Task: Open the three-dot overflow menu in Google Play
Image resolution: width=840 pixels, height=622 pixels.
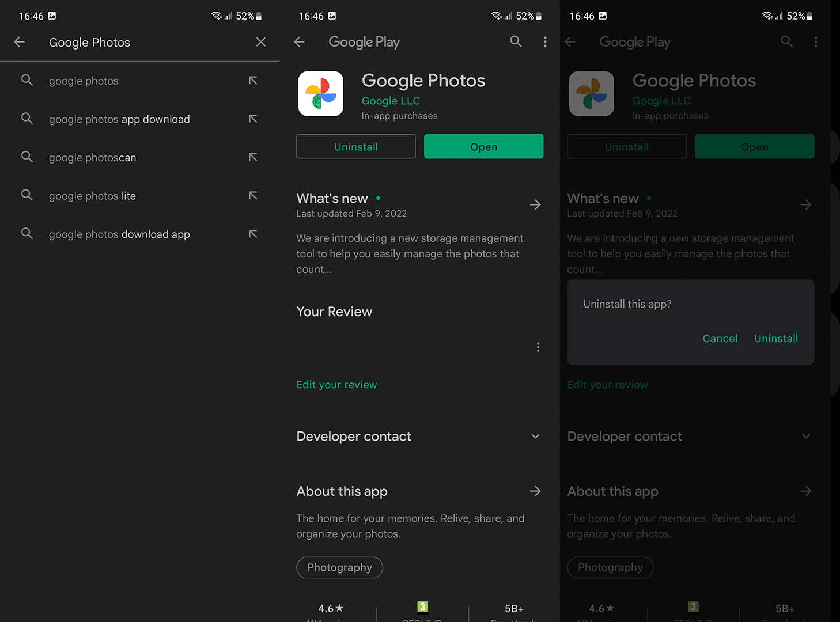Action: coord(544,41)
